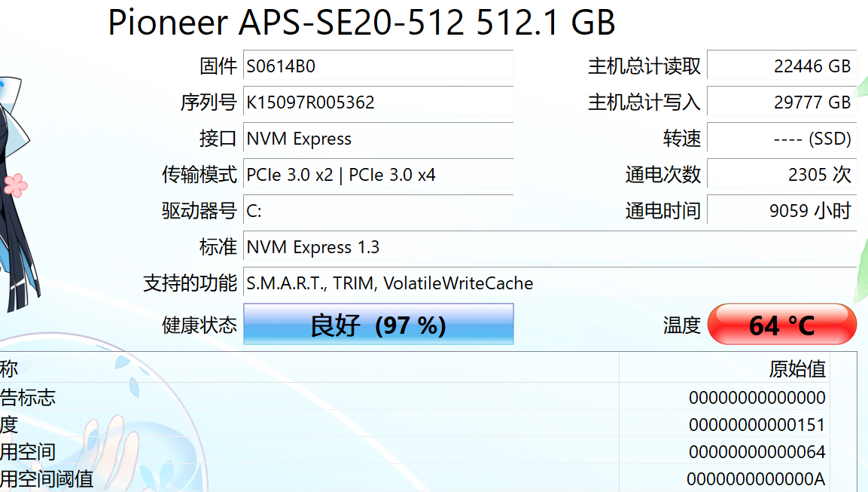Select the serial number K15097R005362 field

click(376, 102)
